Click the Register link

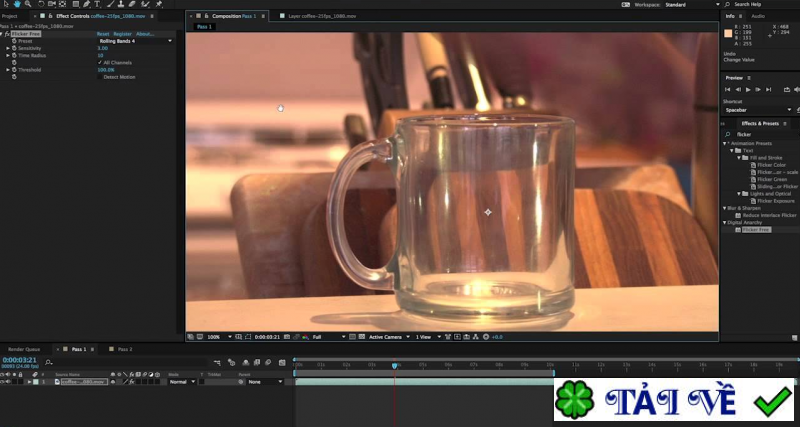122,34
